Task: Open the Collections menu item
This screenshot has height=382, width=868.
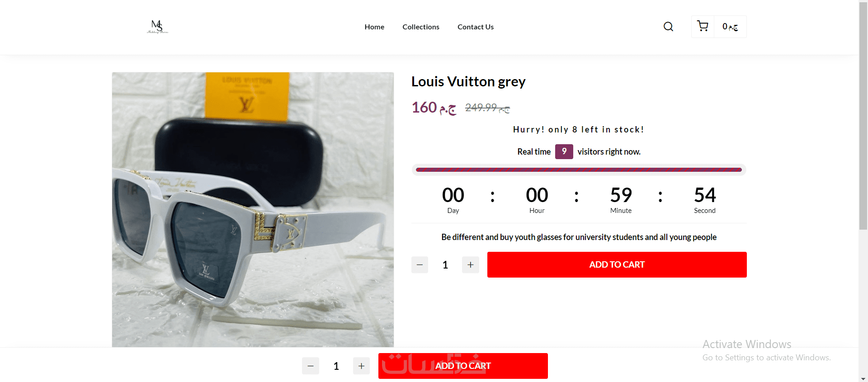Action: click(421, 27)
